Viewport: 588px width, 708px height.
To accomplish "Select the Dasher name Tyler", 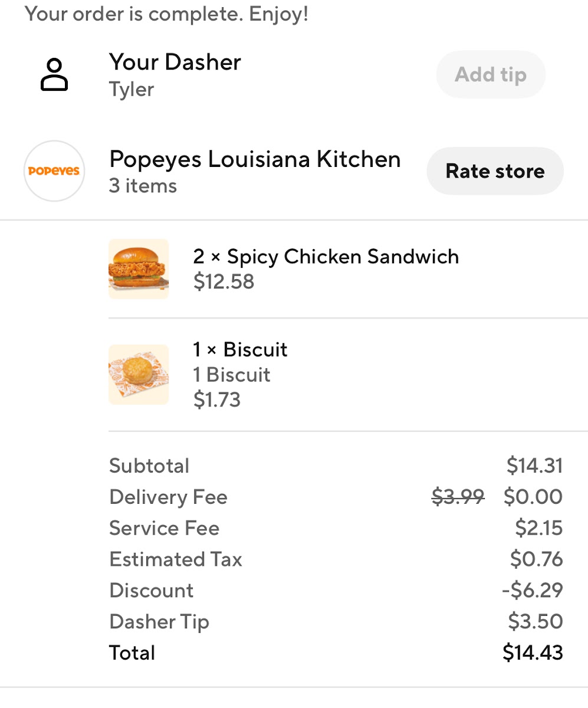I will 132,90.
